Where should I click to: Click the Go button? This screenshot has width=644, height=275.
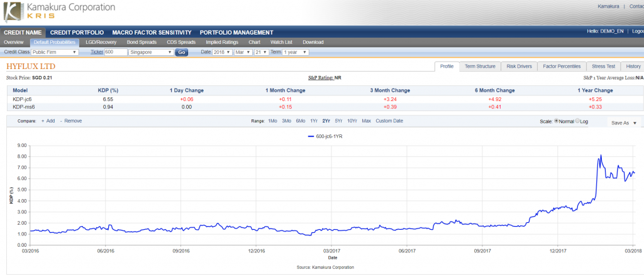182,53
